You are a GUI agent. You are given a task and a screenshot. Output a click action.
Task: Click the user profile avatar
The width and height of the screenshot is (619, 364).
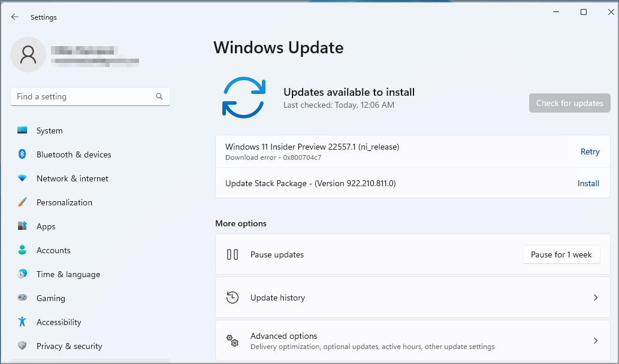[x=28, y=54]
